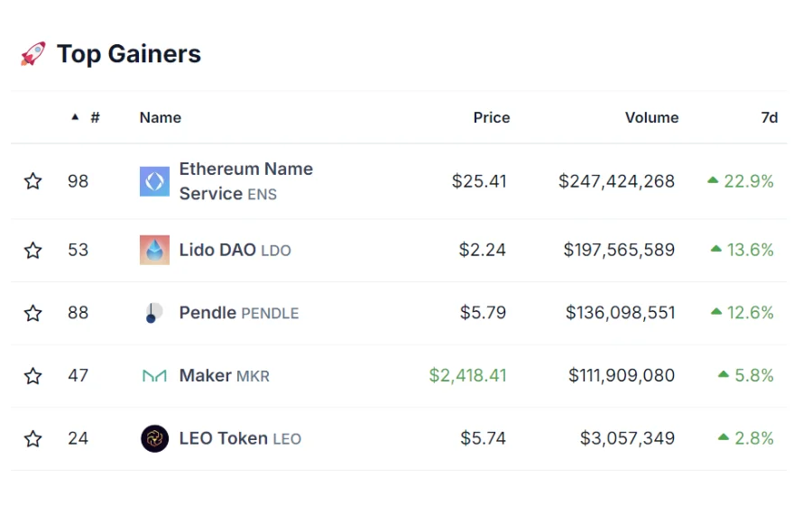This screenshot has height=505, width=812.
Task: Sort table by Volume column
Action: click(651, 117)
